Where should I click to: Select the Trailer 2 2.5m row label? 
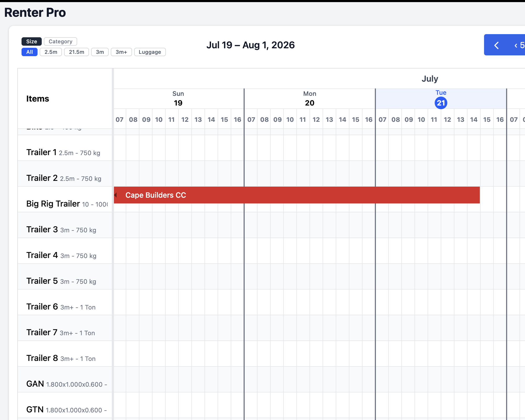pyautogui.click(x=65, y=174)
